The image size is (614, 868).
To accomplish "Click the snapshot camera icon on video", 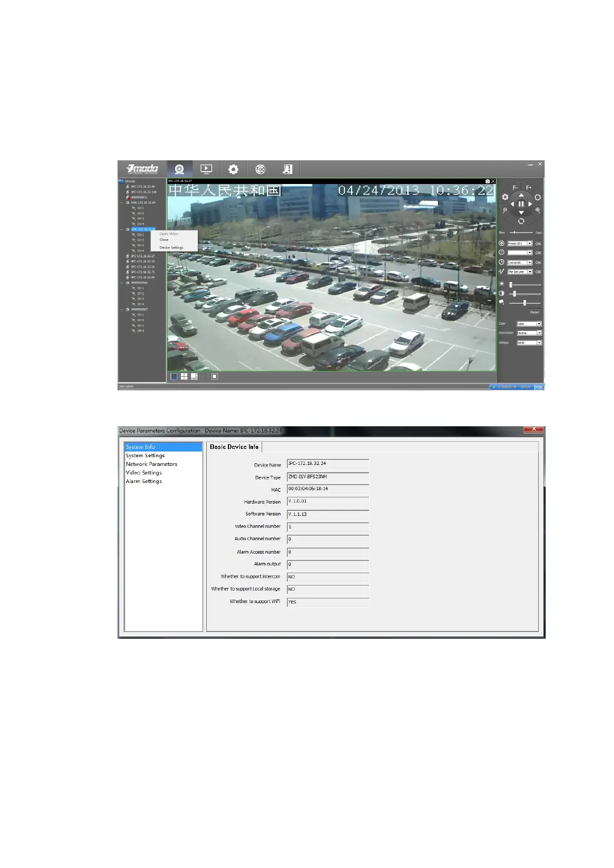I will tap(487, 181).
